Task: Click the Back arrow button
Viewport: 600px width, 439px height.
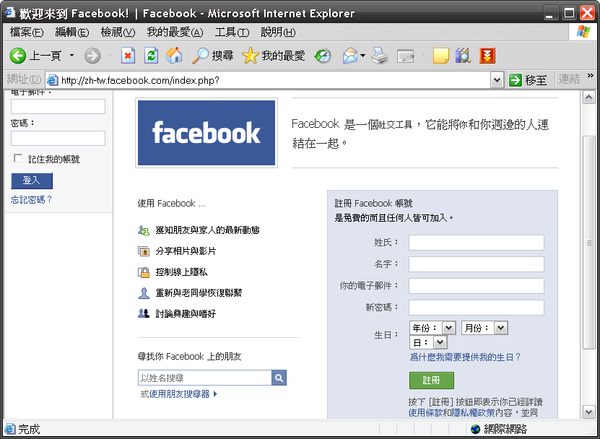Action: (18, 56)
